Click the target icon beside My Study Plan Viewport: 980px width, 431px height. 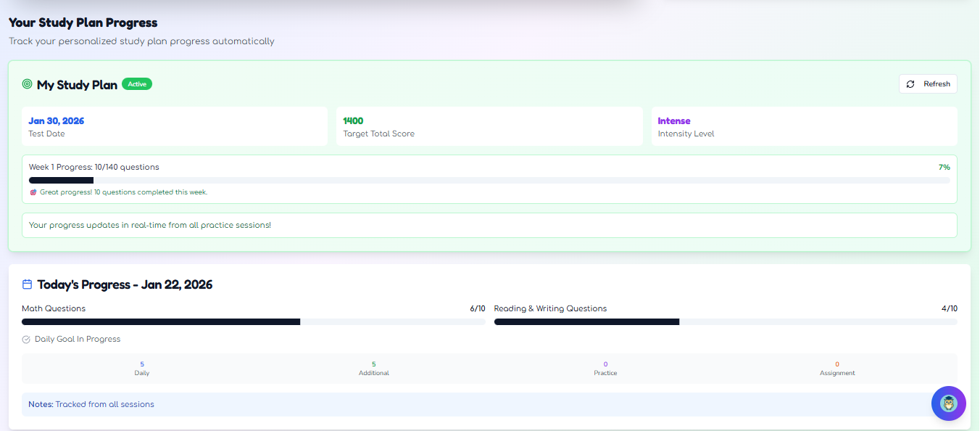tap(28, 84)
